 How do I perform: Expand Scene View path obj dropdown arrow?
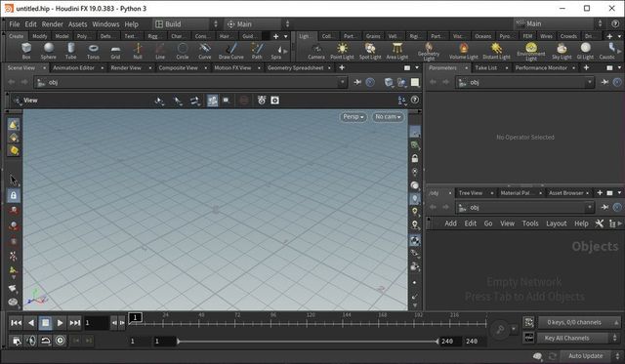(342, 82)
